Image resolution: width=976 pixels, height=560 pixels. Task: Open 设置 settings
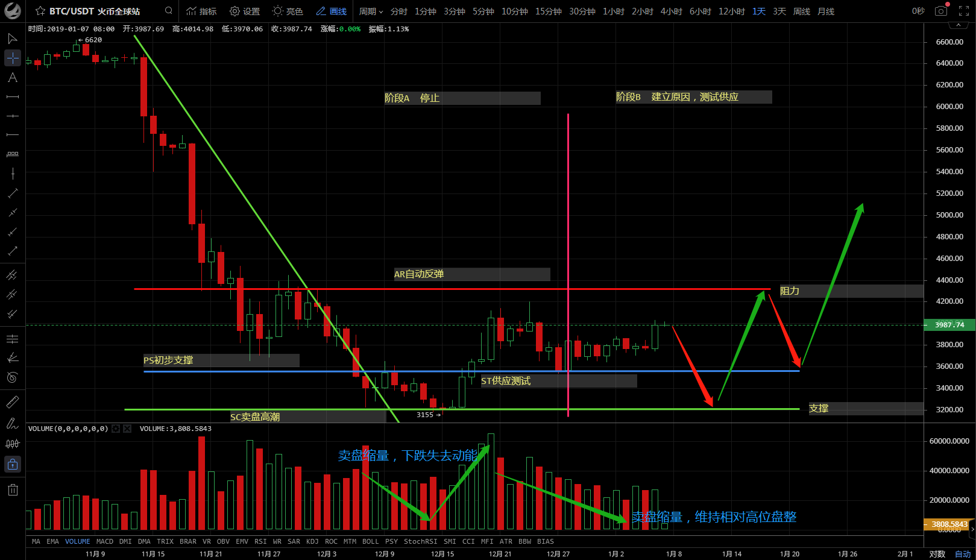click(245, 11)
